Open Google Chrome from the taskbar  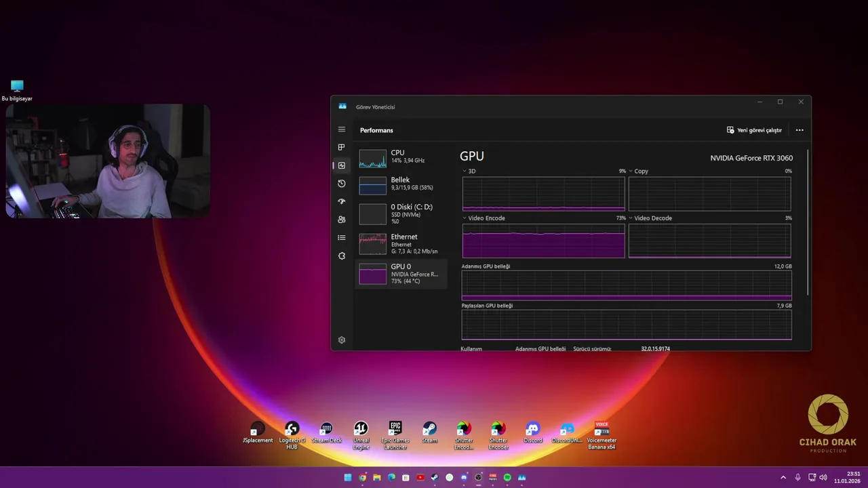point(363,477)
